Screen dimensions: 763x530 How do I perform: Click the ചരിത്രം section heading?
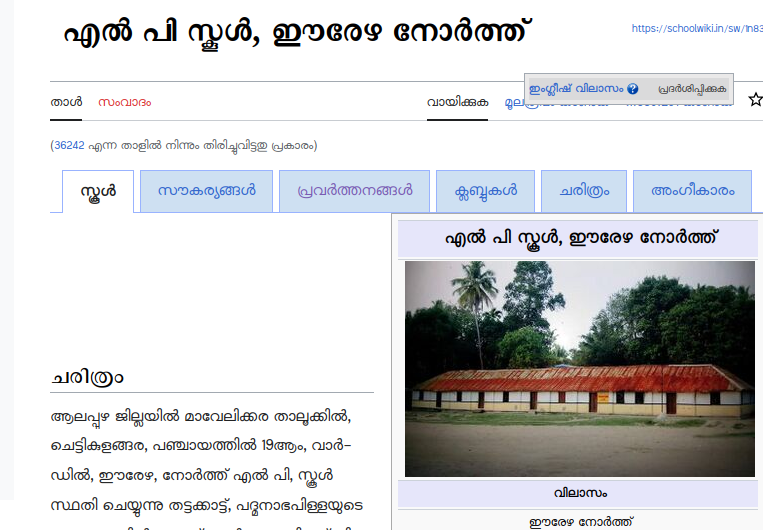click(x=87, y=378)
